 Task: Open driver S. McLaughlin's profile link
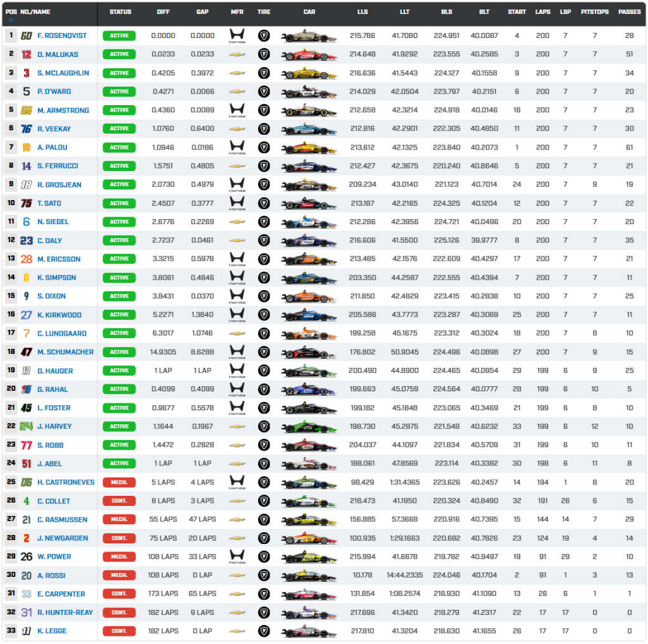pos(63,73)
